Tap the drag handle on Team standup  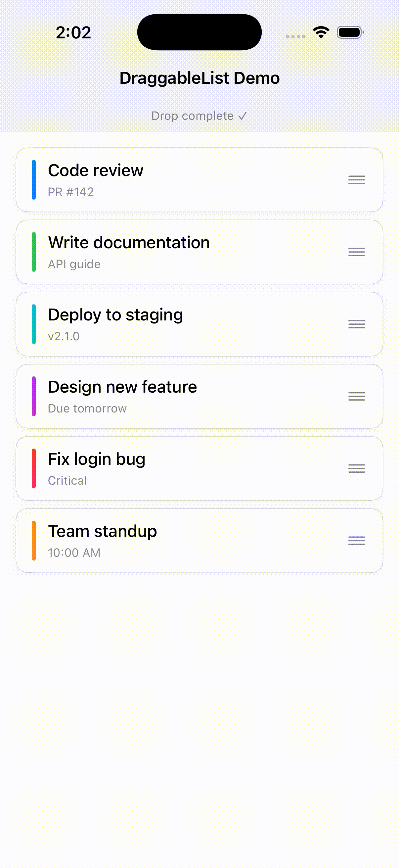357,541
